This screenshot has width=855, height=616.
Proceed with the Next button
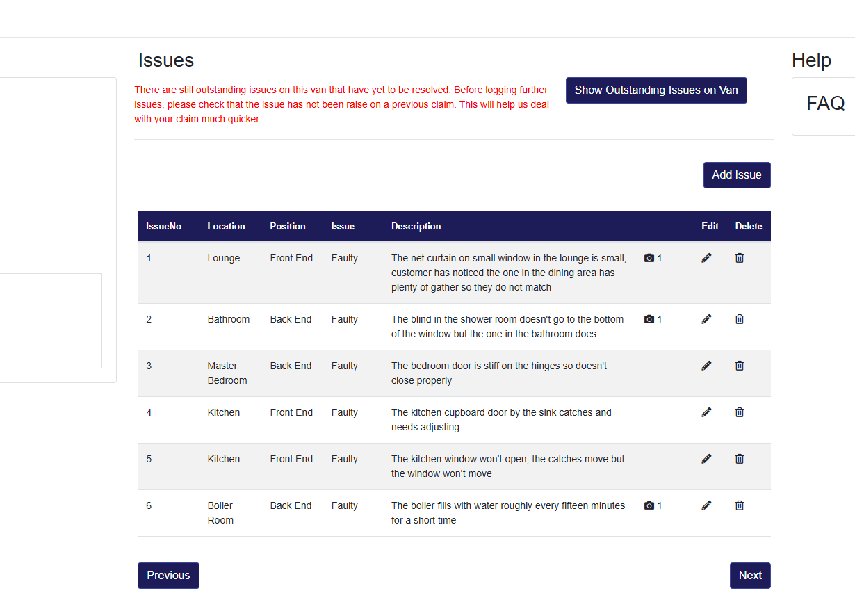point(750,576)
